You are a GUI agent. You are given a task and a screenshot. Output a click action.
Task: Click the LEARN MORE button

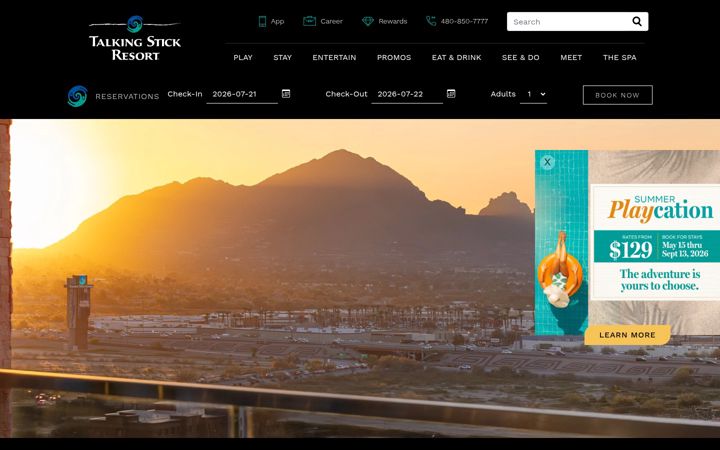627,335
